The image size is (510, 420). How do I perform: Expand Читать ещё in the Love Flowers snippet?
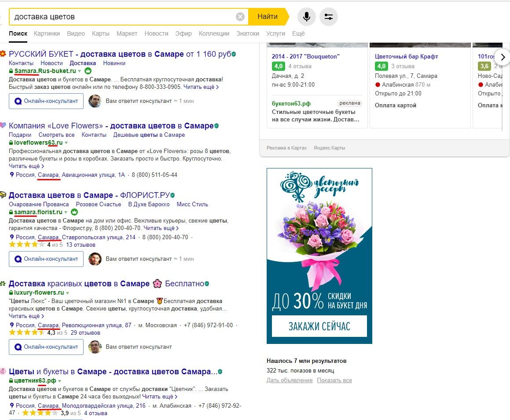point(26,166)
